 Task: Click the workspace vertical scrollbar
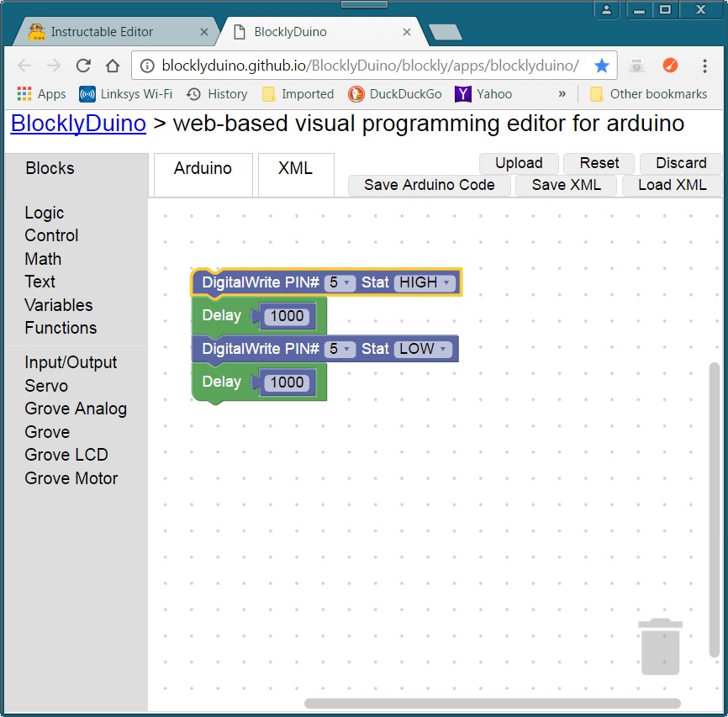pyautogui.click(x=715, y=504)
